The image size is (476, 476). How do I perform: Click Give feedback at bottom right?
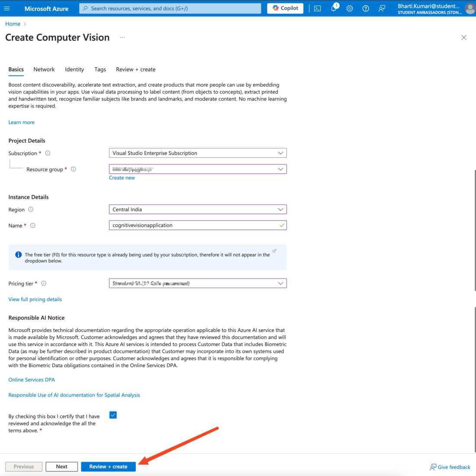click(x=450, y=467)
